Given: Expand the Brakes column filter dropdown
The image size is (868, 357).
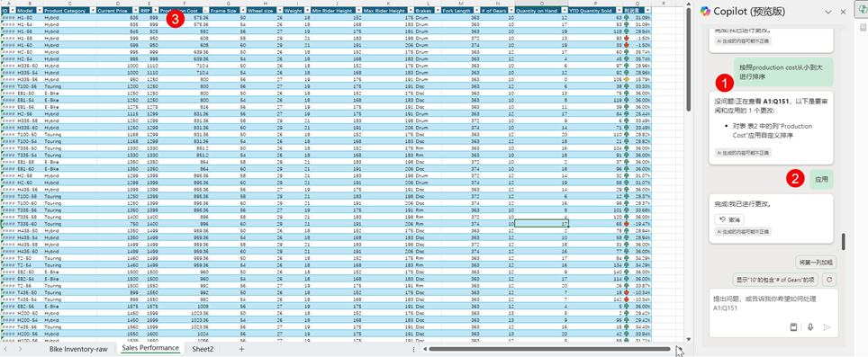Looking at the screenshot, I should click(437, 11).
